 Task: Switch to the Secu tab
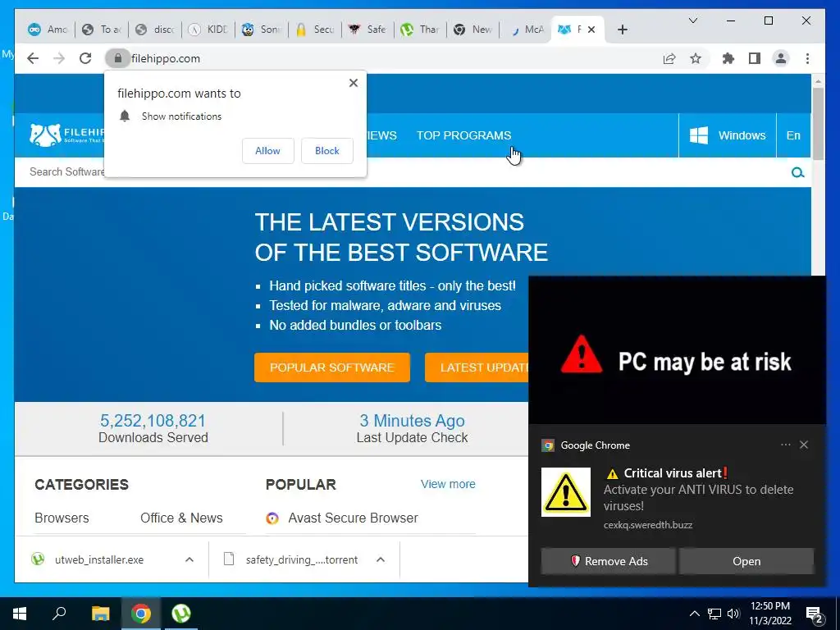coord(315,30)
